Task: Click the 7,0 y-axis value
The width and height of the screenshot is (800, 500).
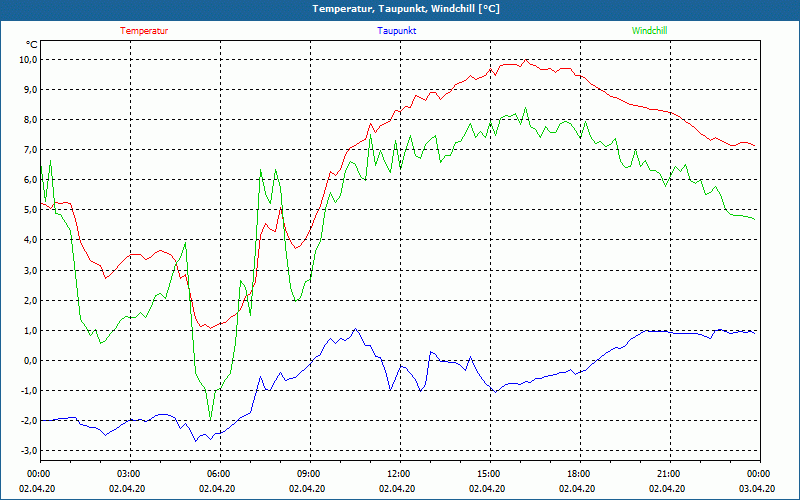Action: pos(31,150)
